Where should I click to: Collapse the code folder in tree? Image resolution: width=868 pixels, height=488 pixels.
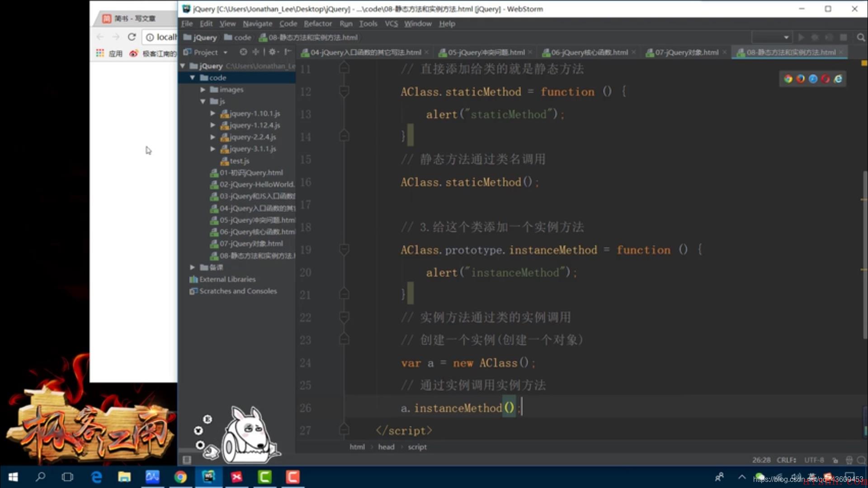pos(193,78)
